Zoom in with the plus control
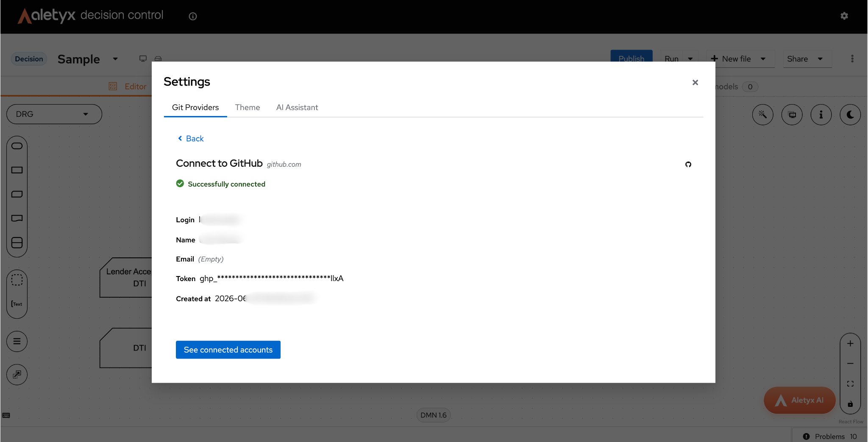 [x=850, y=343]
